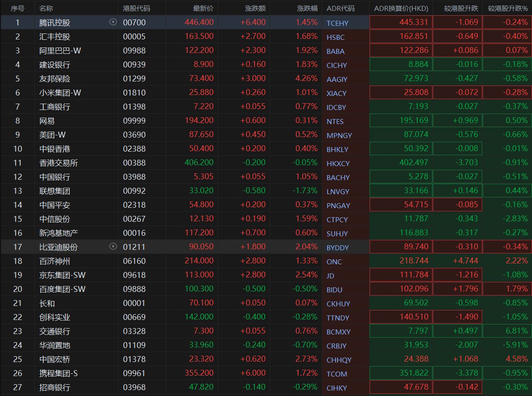Sort by 港股代码 column header

(137, 8)
